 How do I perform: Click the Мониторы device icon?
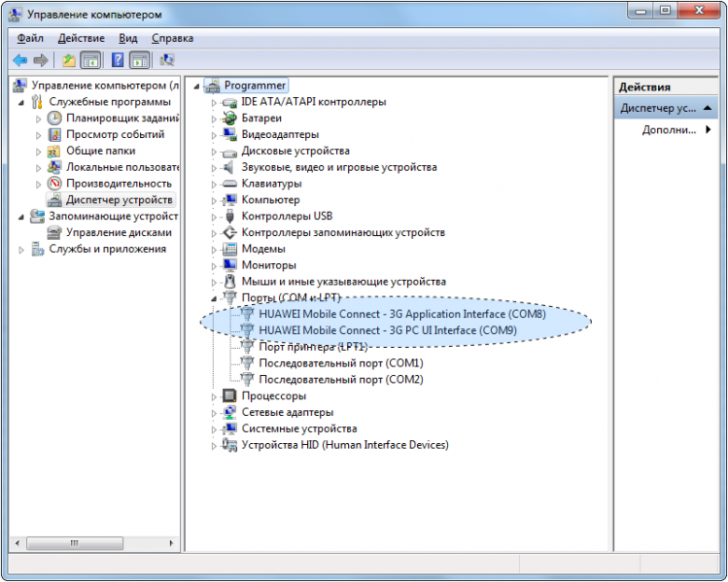pyautogui.click(x=229, y=265)
